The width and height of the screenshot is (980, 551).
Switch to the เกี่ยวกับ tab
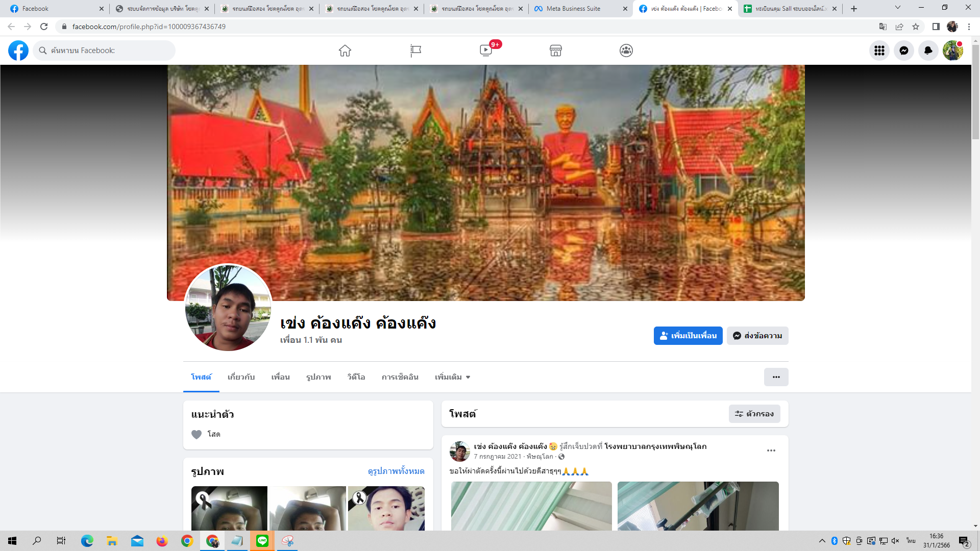click(241, 377)
